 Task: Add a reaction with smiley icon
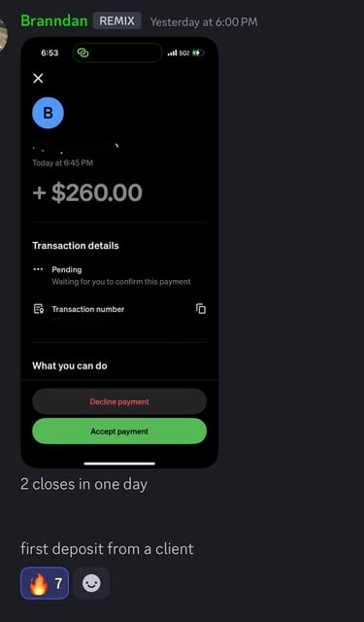pos(91,583)
